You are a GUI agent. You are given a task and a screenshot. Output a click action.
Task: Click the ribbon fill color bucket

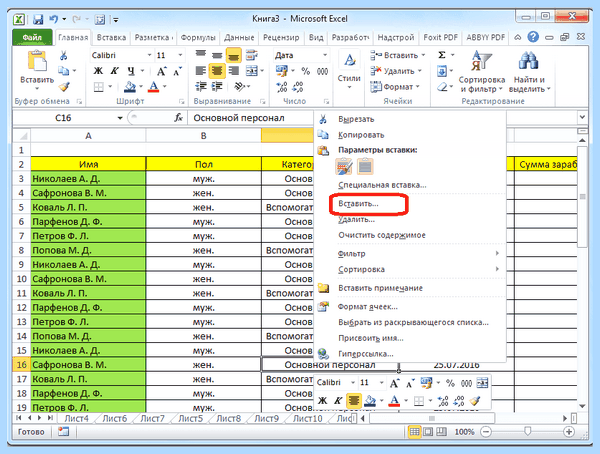pos(130,87)
